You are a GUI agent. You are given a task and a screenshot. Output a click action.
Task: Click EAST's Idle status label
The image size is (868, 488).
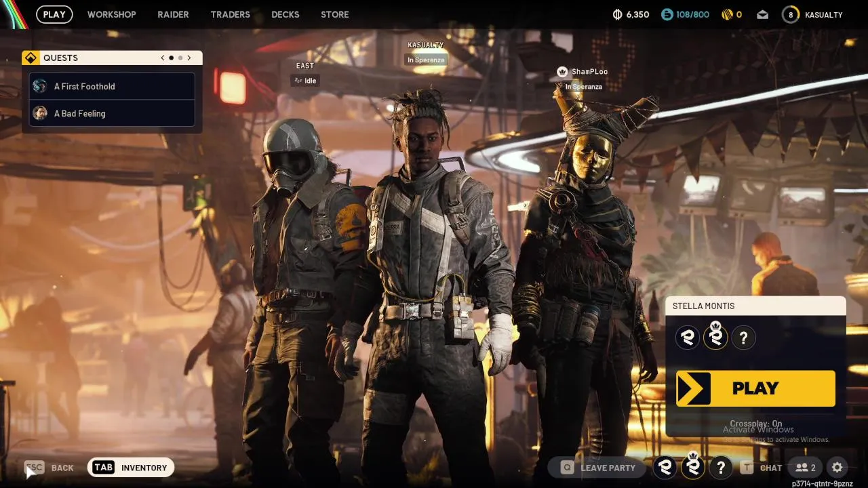click(x=305, y=81)
